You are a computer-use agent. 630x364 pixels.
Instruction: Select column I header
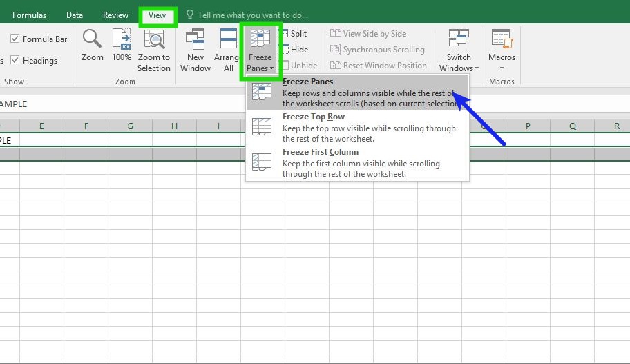[218, 126]
